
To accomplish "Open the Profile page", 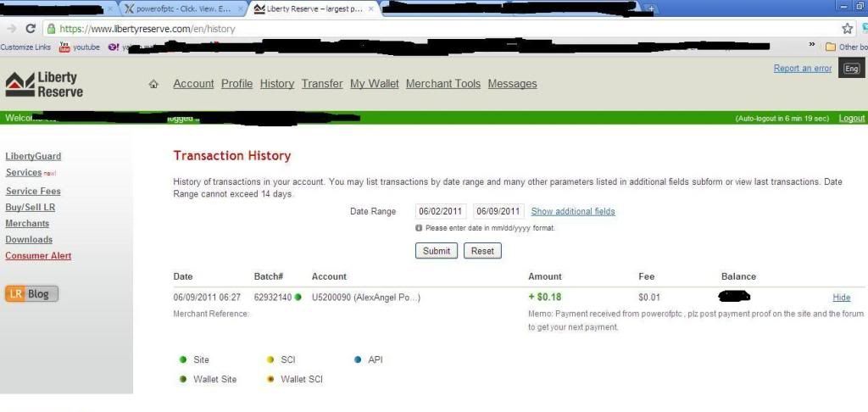I will [237, 84].
